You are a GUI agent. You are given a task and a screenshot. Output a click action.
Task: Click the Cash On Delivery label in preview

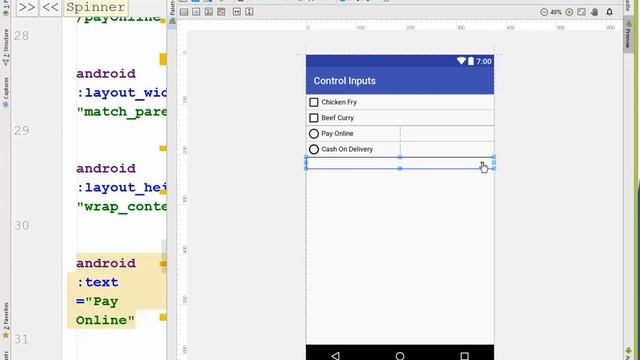pyautogui.click(x=347, y=149)
